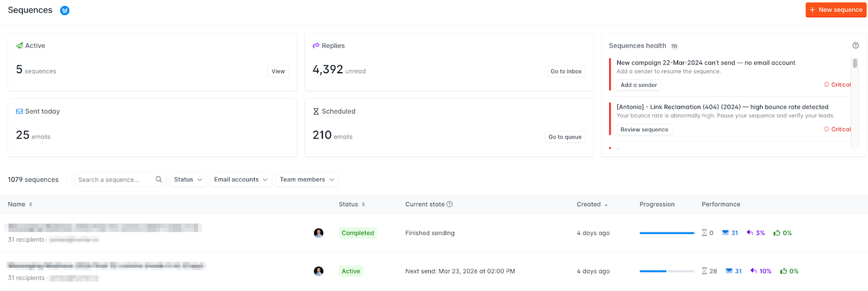This screenshot has height=291, width=868.
Task: Click Critical icon on Link Reclamation alert
Action: 827,129
